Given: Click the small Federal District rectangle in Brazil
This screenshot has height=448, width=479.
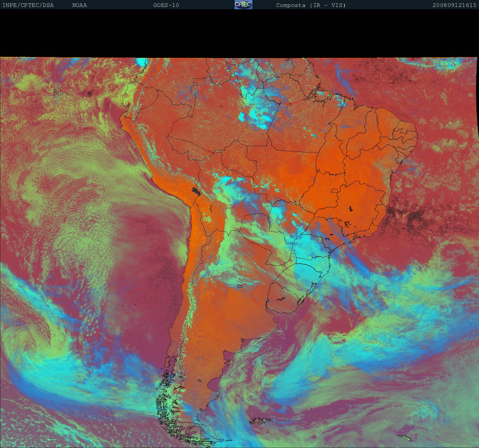Looking at the screenshot, I should click(334, 190).
